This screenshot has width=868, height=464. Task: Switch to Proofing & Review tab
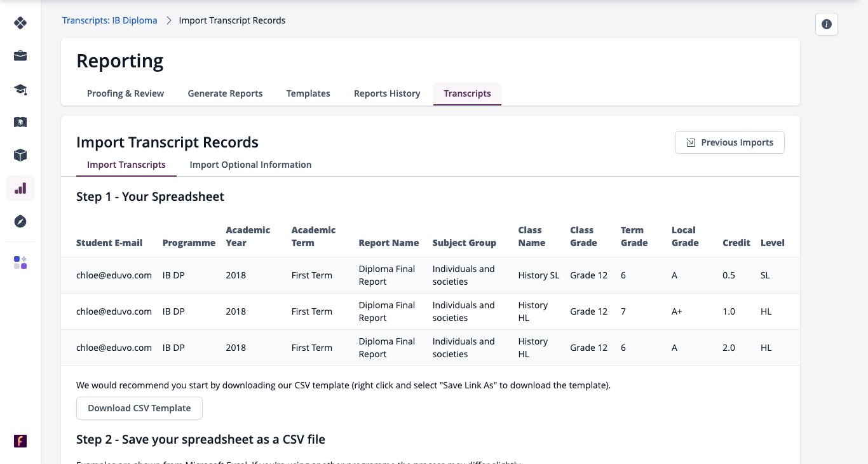(x=125, y=93)
